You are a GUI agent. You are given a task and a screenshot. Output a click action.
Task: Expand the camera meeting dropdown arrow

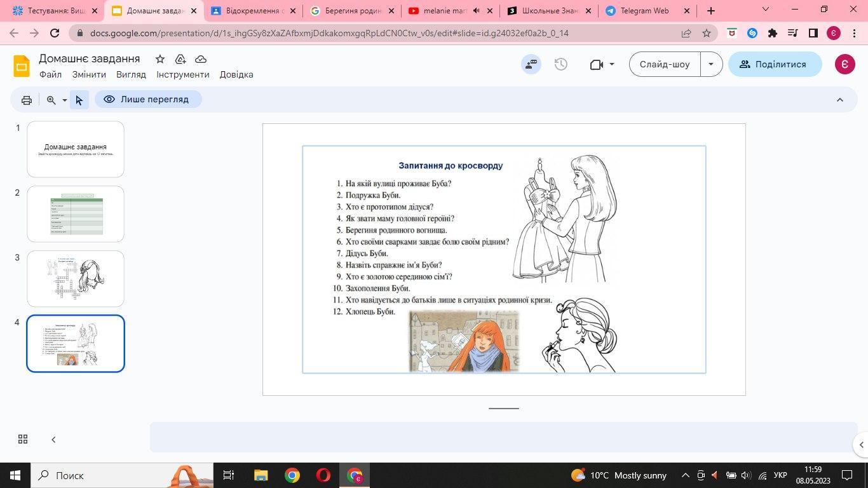pos(612,64)
